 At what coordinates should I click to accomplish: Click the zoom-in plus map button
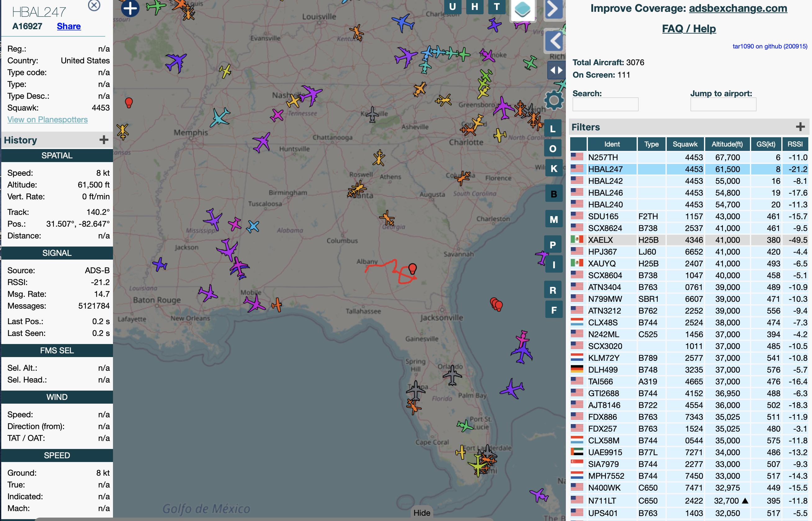(130, 8)
